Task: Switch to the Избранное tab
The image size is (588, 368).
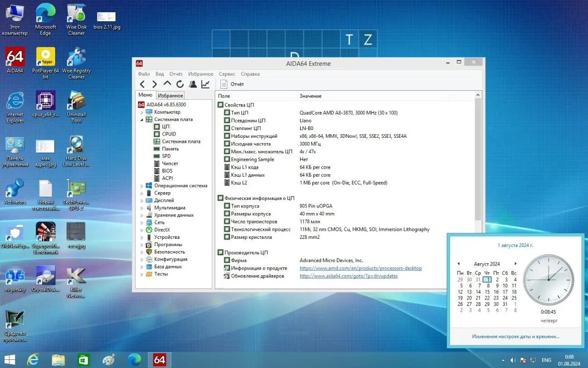Action: [170, 96]
